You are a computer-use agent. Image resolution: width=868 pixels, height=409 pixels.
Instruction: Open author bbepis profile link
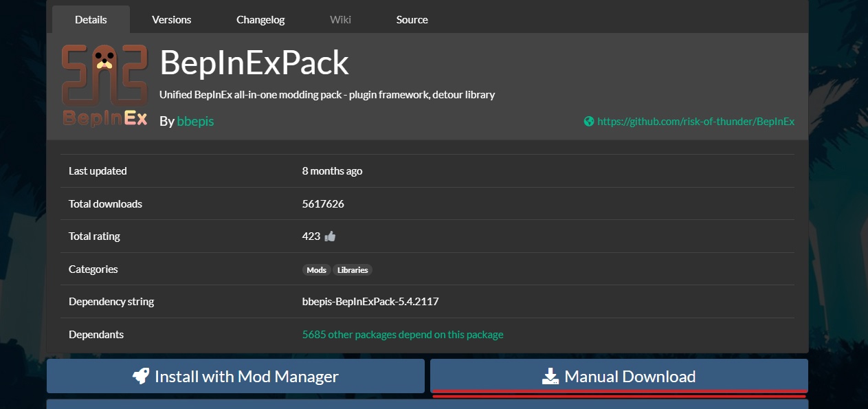(x=196, y=121)
